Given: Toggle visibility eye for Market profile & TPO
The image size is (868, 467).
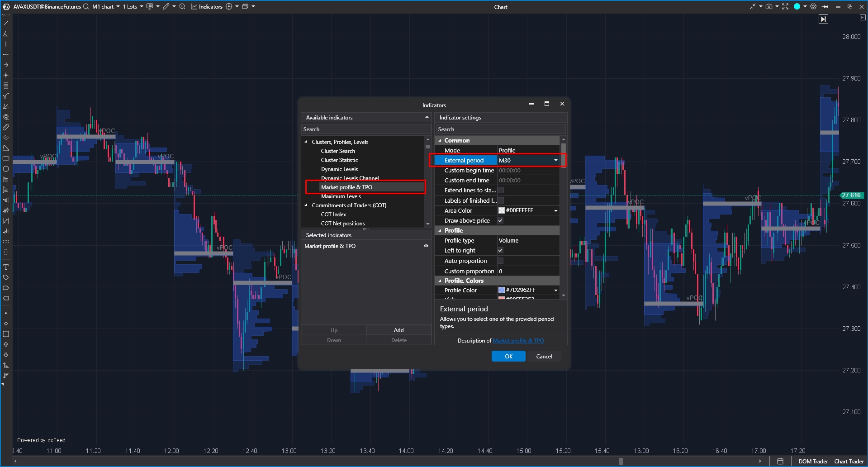Looking at the screenshot, I should [x=426, y=246].
